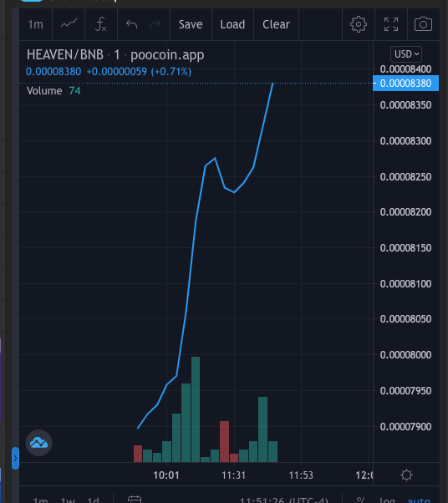The width and height of the screenshot is (448, 503).
Task: Click the tall red volume bar near 11:31
Action: click(224, 441)
